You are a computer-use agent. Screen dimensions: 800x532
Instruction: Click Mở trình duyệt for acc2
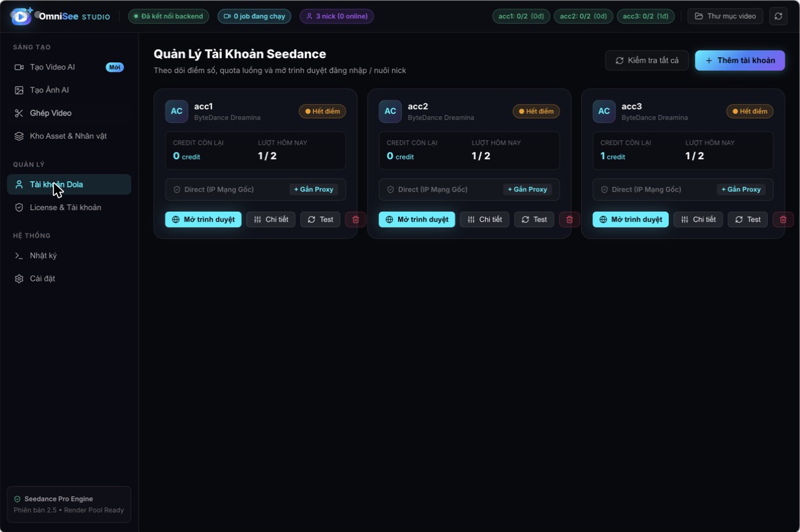[x=417, y=220]
